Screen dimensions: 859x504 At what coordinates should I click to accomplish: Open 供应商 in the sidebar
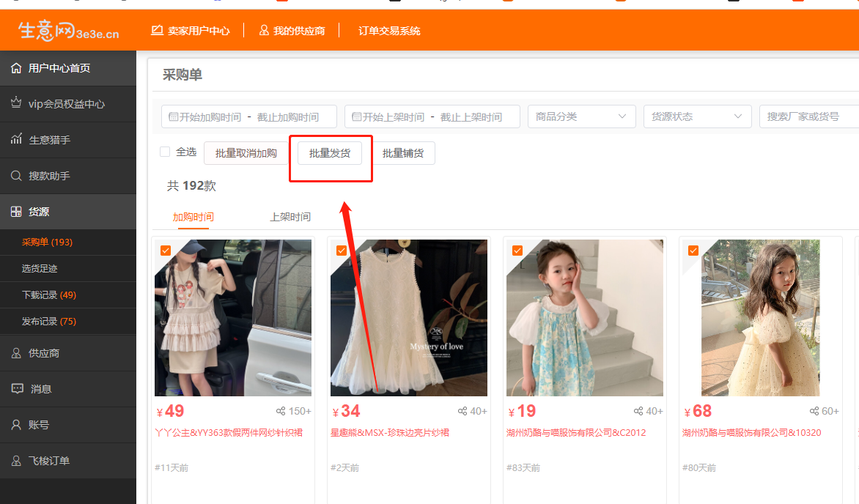[x=68, y=353]
